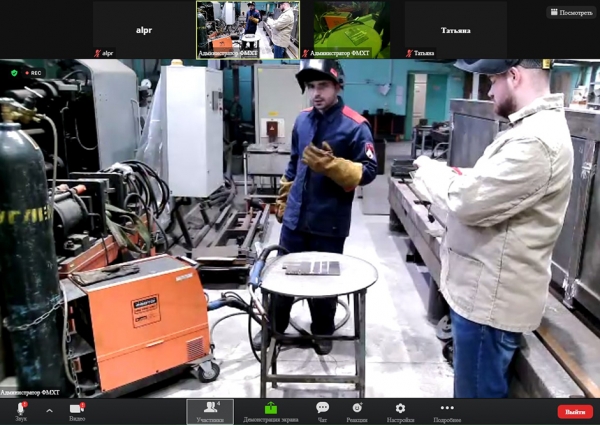Click the main speaker video area
600x425 pixels.
pos(300,230)
